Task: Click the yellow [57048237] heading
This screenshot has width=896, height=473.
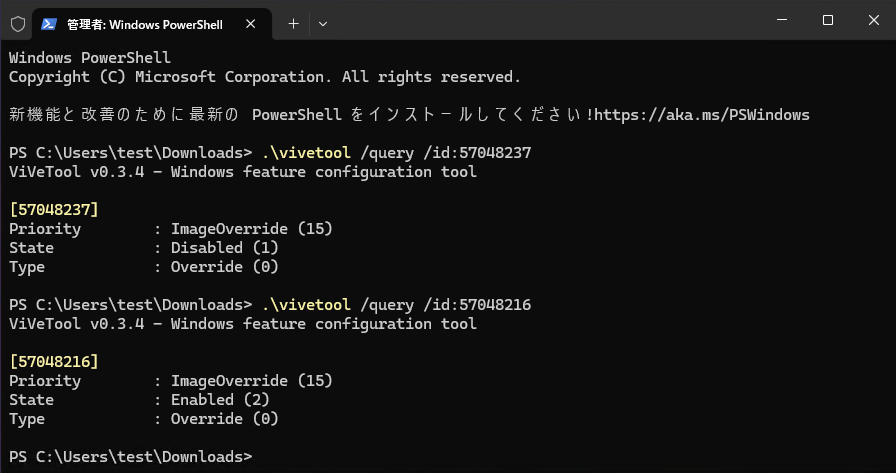Action: 54,210
